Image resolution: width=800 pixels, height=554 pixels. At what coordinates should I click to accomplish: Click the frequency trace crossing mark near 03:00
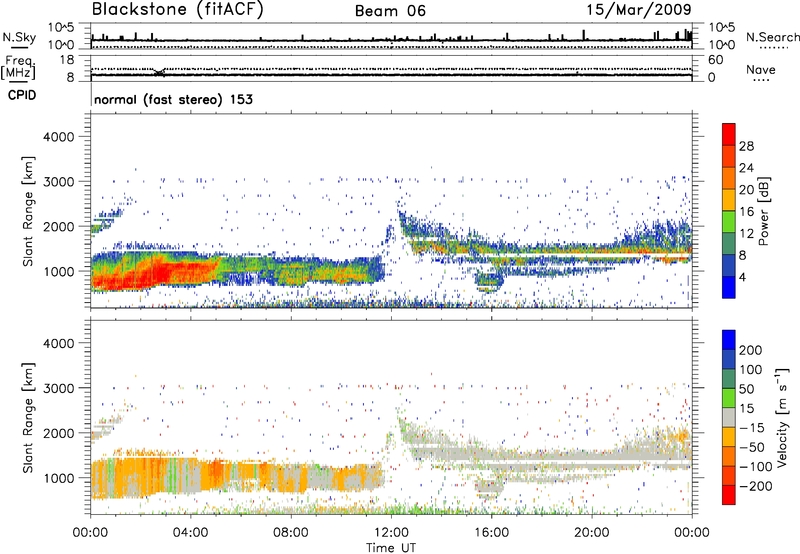click(160, 72)
